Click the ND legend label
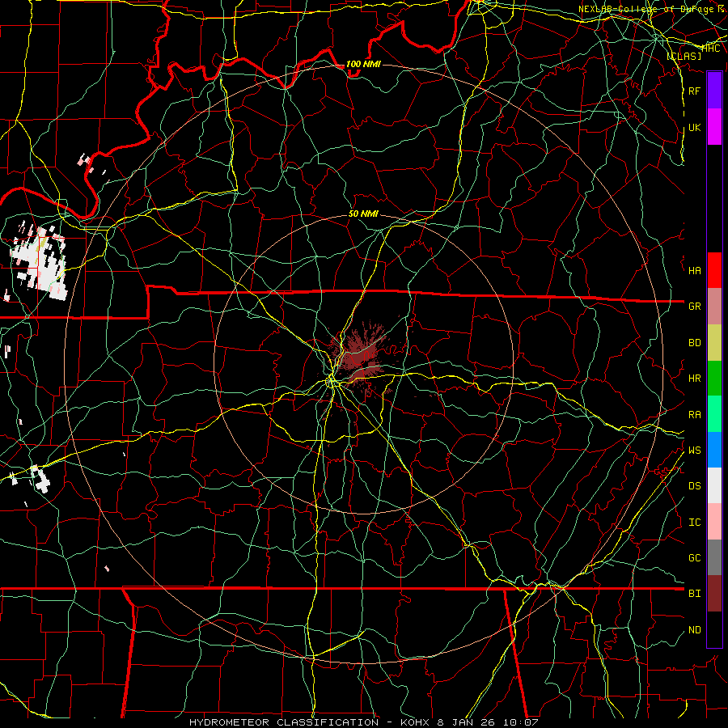728x728 pixels. [x=694, y=630]
